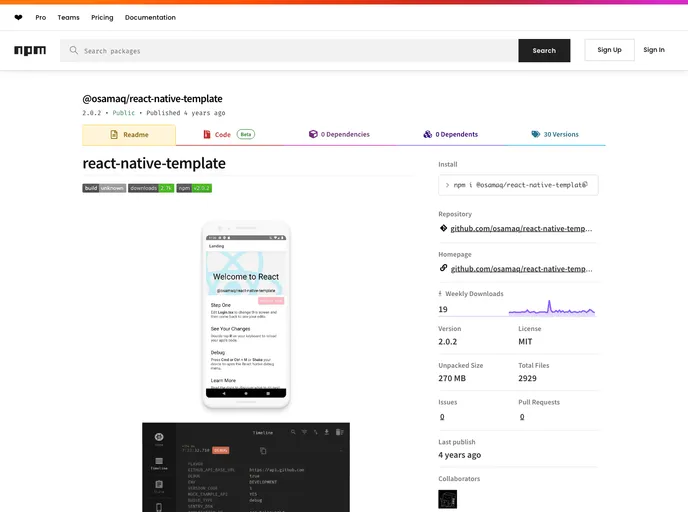Click the chain link icon beside Homepage
688x512 pixels.
pos(443,268)
